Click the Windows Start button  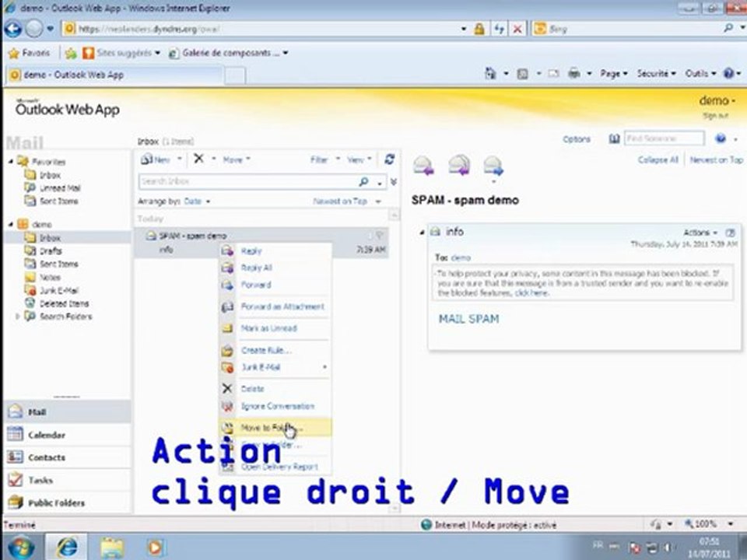pyautogui.click(x=21, y=548)
